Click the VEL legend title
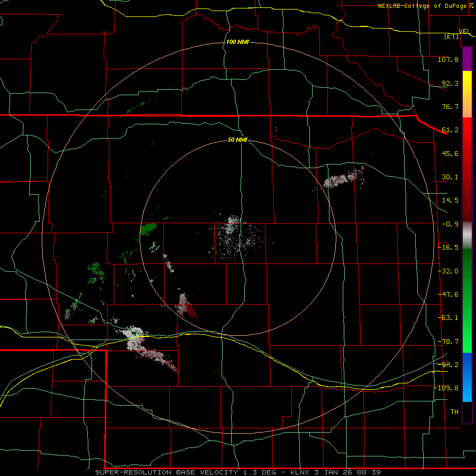 point(464,31)
